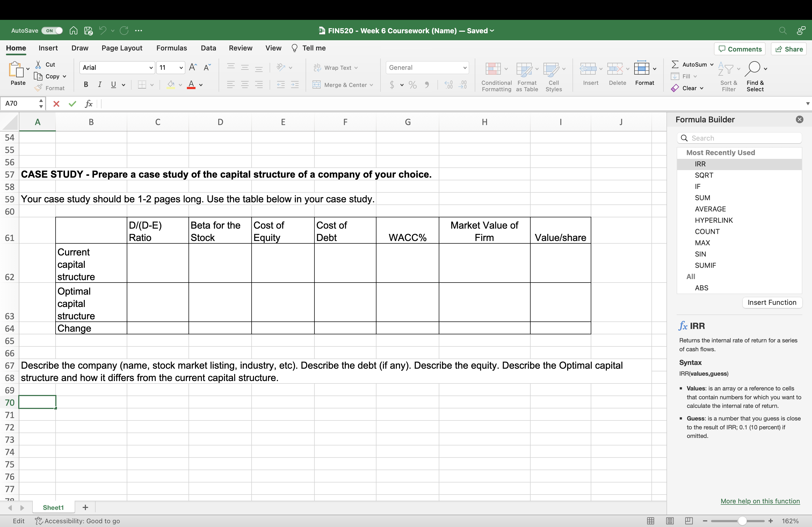This screenshot has width=812, height=527.
Task: Click the search magnifier in title bar
Action: pos(783,31)
